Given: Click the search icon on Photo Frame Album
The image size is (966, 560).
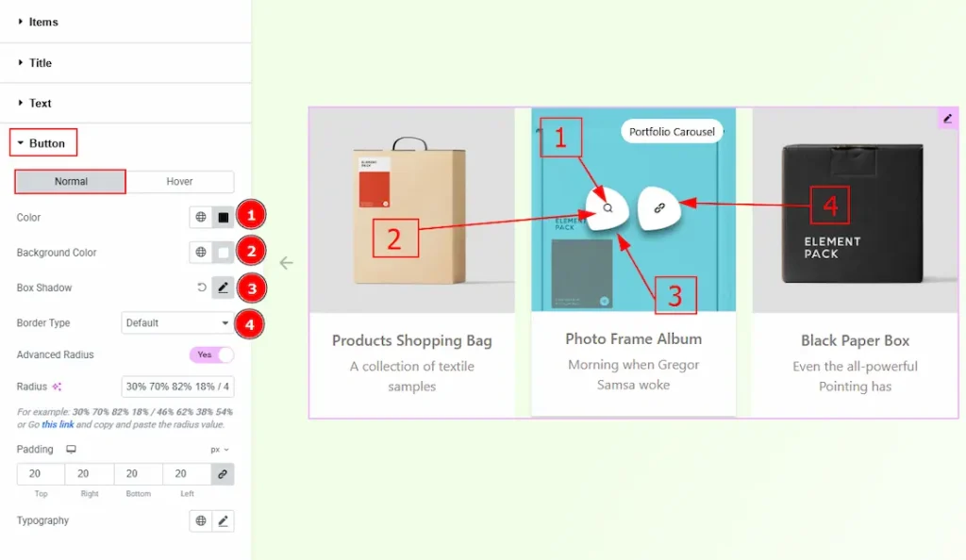Looking at the screenshot, I should point(608,208).
